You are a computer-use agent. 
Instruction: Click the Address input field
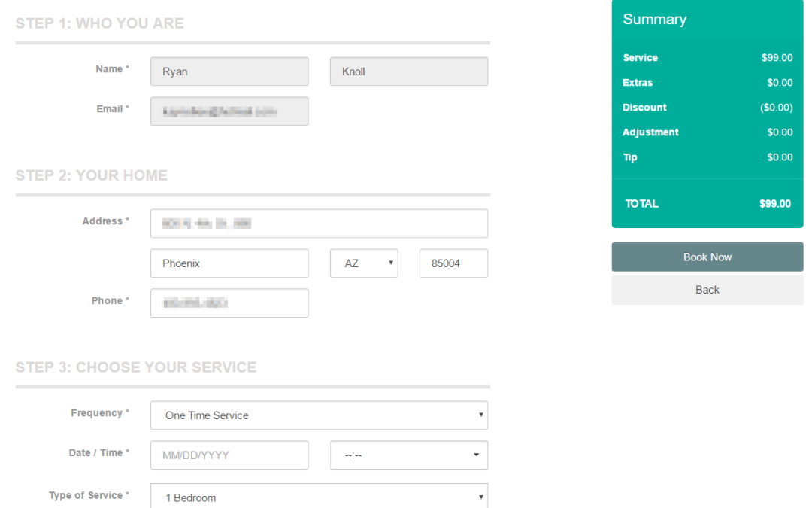[319, 223]
